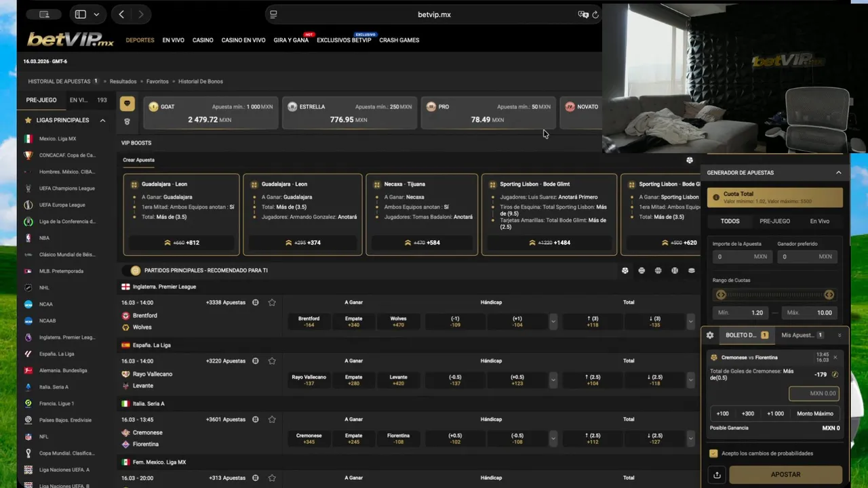Open Resultados link
This screenshot has height=488, width=868.
tap(123, 81)
